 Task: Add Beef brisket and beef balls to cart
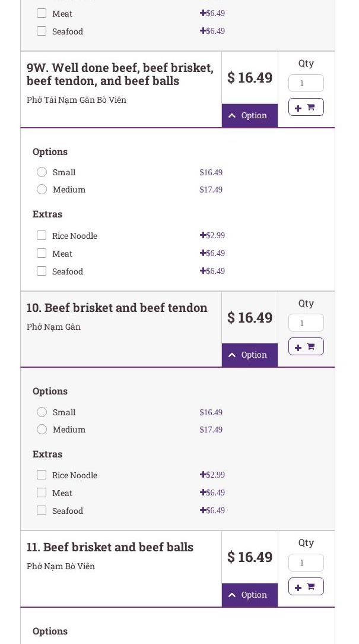(x=306, y=586)
